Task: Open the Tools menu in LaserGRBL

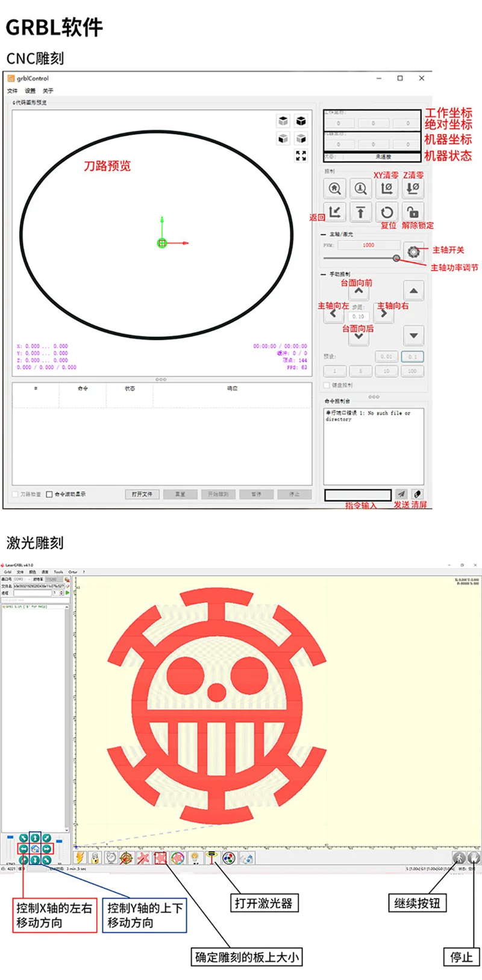Action: click(58, 572)
